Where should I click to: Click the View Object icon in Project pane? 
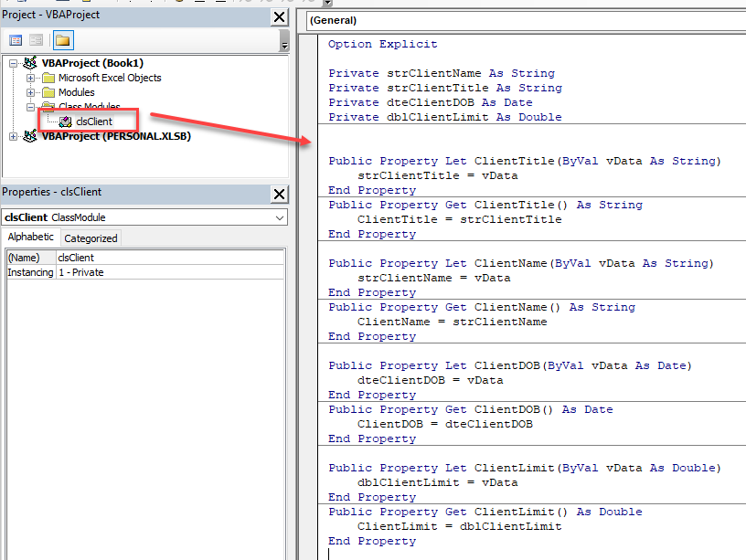click(37, 40)
